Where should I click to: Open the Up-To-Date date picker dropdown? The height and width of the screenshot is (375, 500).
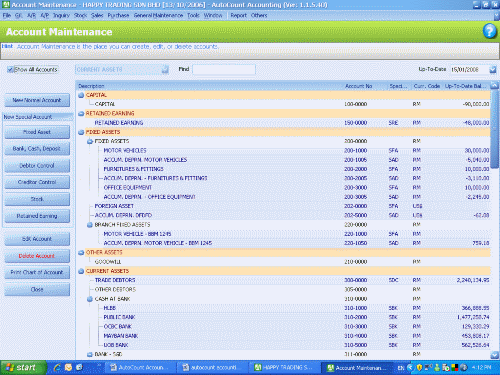pyautogui.click(x=493, y=69)
